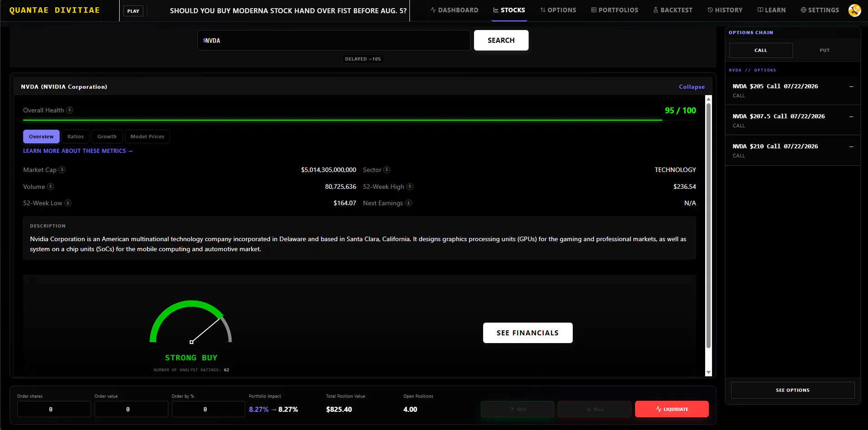Collapse the NVDA $207.5 Call row icon

851,116
